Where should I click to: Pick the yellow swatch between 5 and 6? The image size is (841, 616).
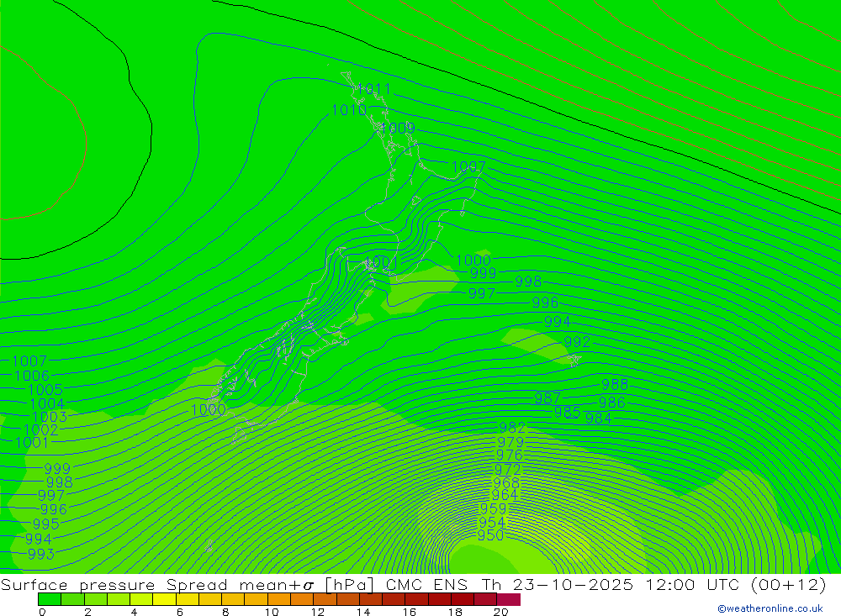pos(165,599)
